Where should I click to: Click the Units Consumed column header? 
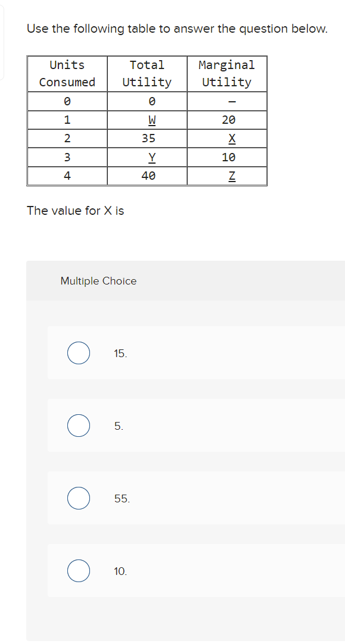[x=67, y=73]
